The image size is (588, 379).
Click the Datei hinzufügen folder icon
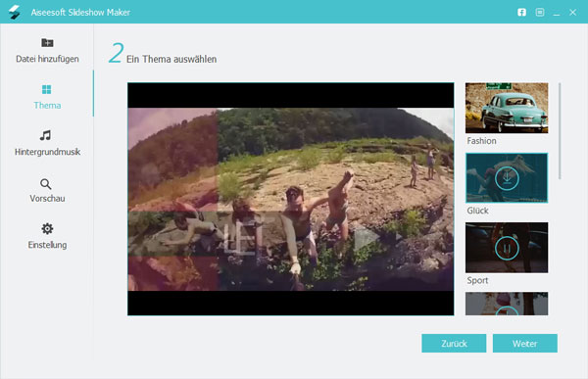point(47,43)
